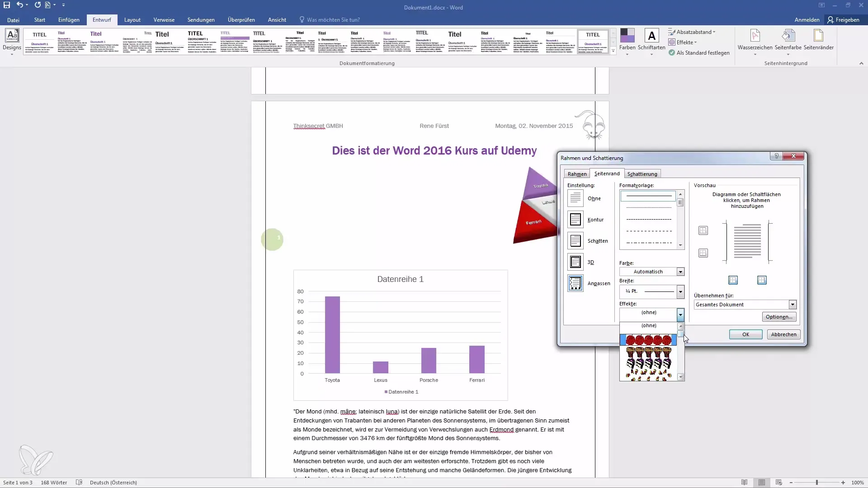Select the Ohne border setting icon
The image size is (868, 488).
coord(576,198)
